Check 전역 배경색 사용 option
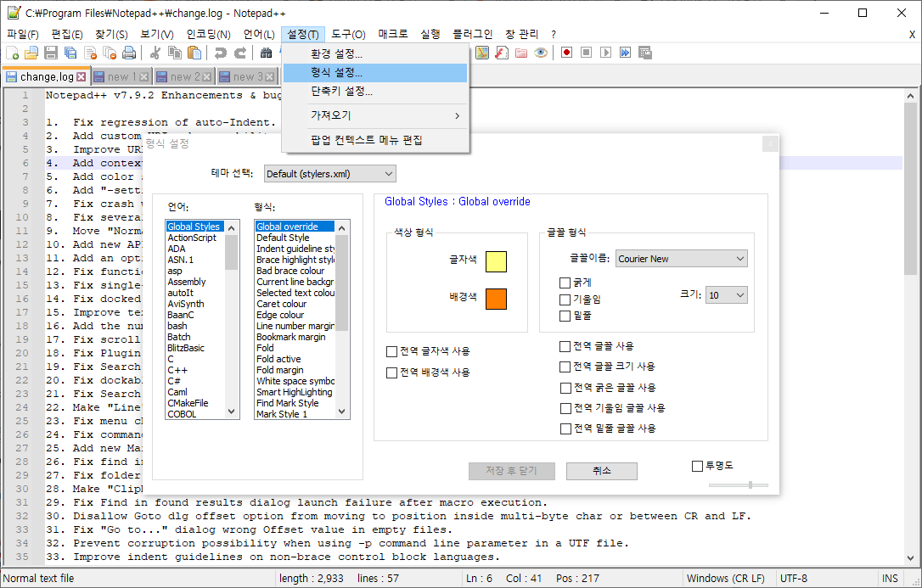This screenshot has width=922, height=588. 391,373
